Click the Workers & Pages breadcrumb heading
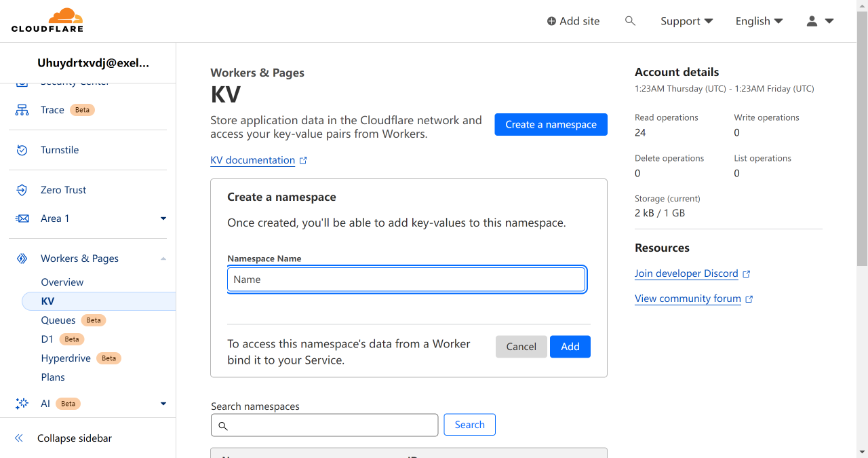This screenshot has width=868, height=458. coord(258,73)
